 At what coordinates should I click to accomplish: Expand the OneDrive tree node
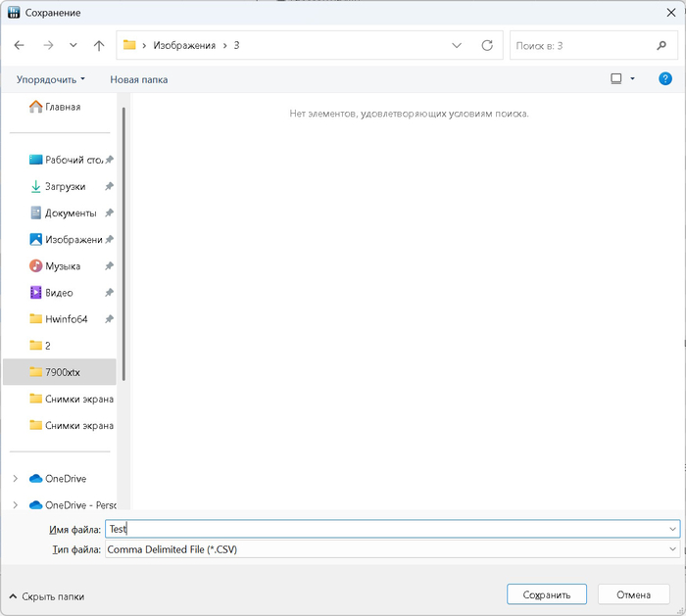15,478
